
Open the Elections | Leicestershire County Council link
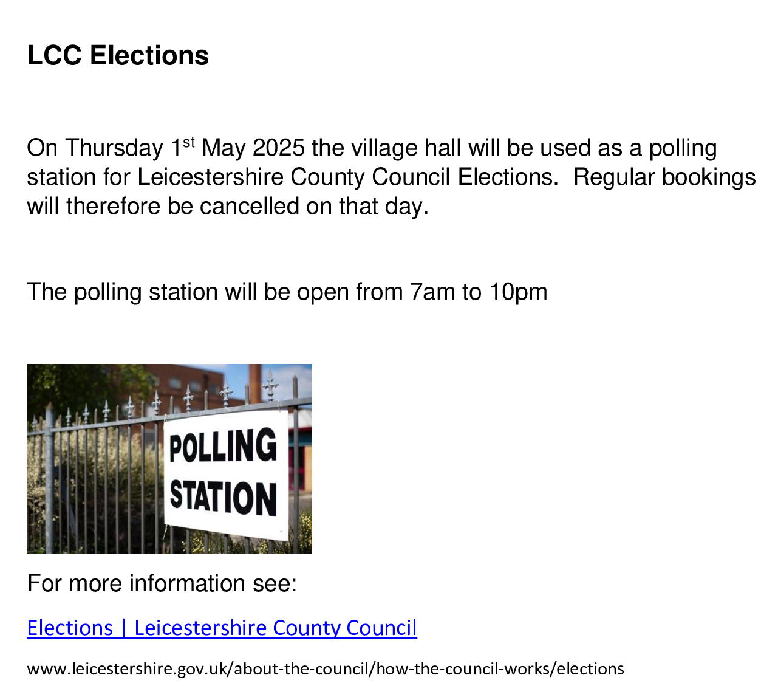(x=222, y=628)
